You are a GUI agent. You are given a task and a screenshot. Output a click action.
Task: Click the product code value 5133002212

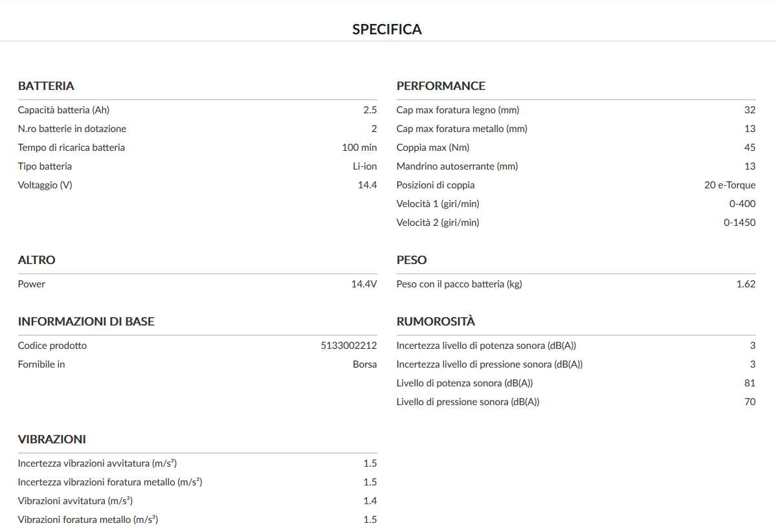pos(348,346)
